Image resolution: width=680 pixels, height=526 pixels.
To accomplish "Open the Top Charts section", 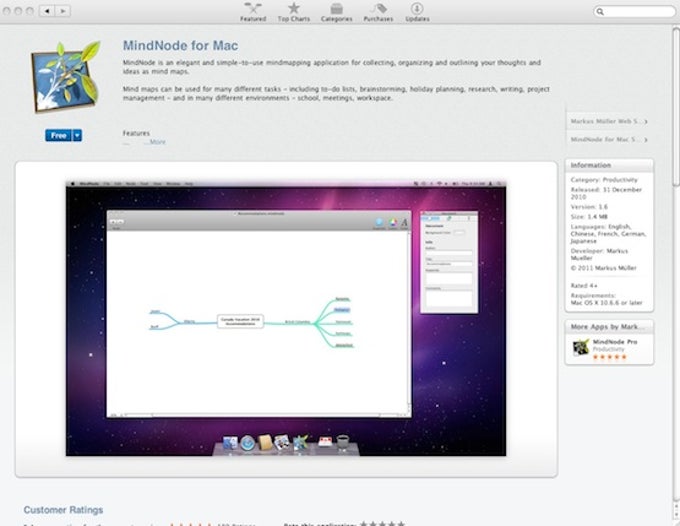I will point(294,12).
